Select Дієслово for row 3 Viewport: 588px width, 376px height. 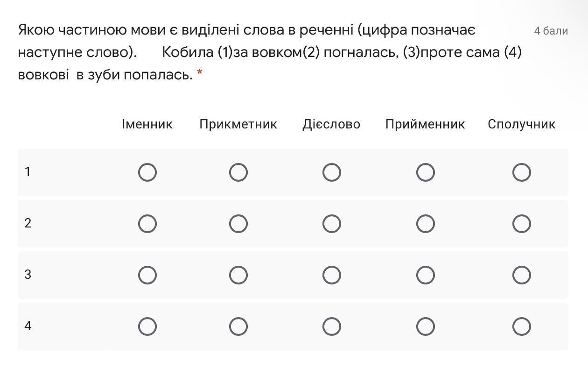[331, 275]
